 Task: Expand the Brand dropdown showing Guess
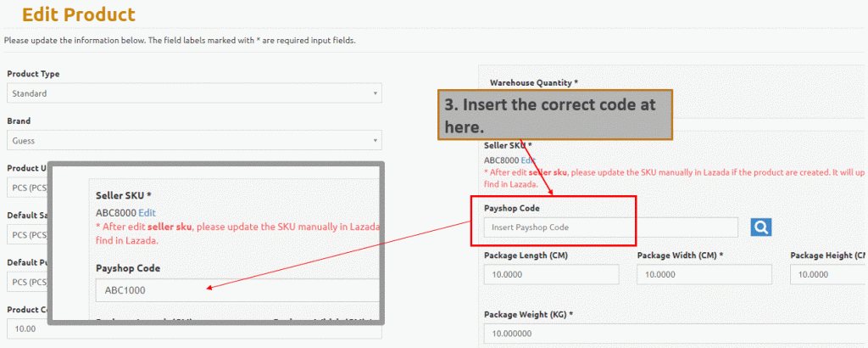194,140
